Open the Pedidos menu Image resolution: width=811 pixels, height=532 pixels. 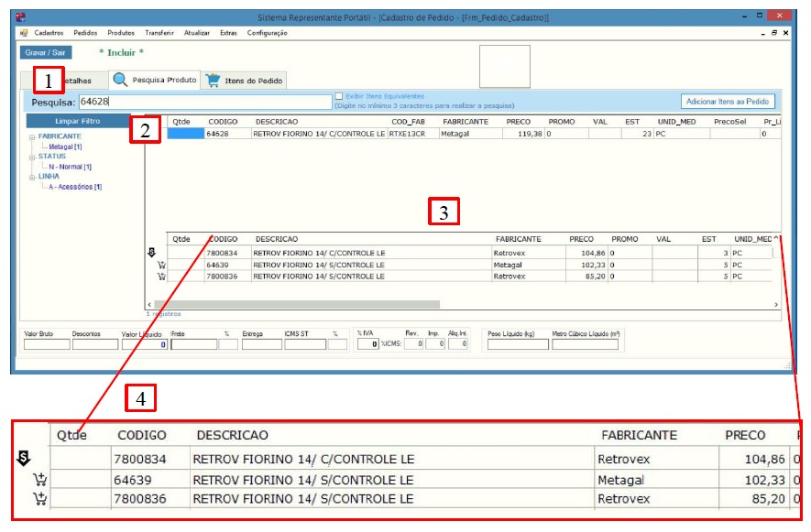click(x=85, y=33)
